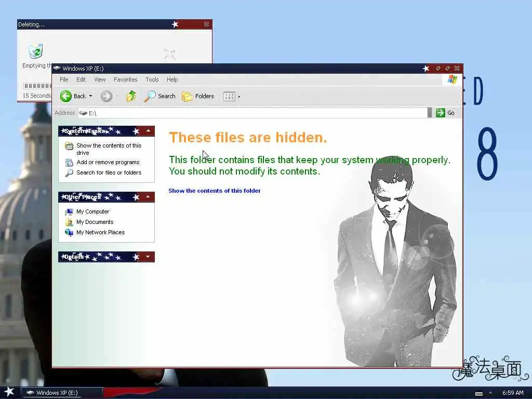This screenshot has height=399, width=532.
Task: Click the 6:59 AM clock
Action: coord(513,393)
